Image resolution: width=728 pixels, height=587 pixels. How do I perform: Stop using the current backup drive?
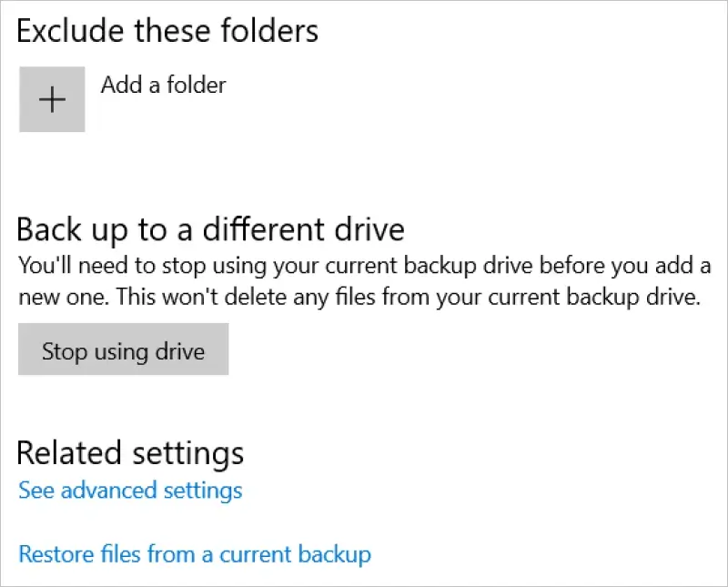tap(123, 349)
